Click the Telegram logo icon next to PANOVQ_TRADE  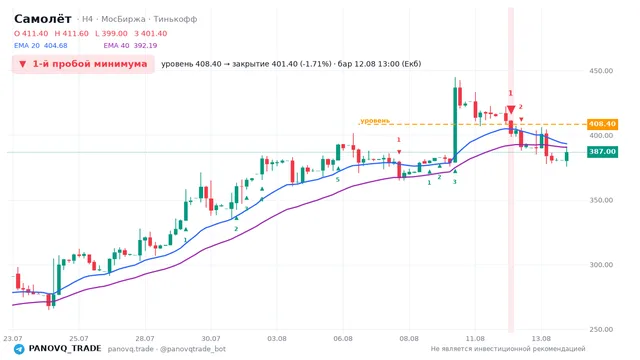(x=19, y=349)
